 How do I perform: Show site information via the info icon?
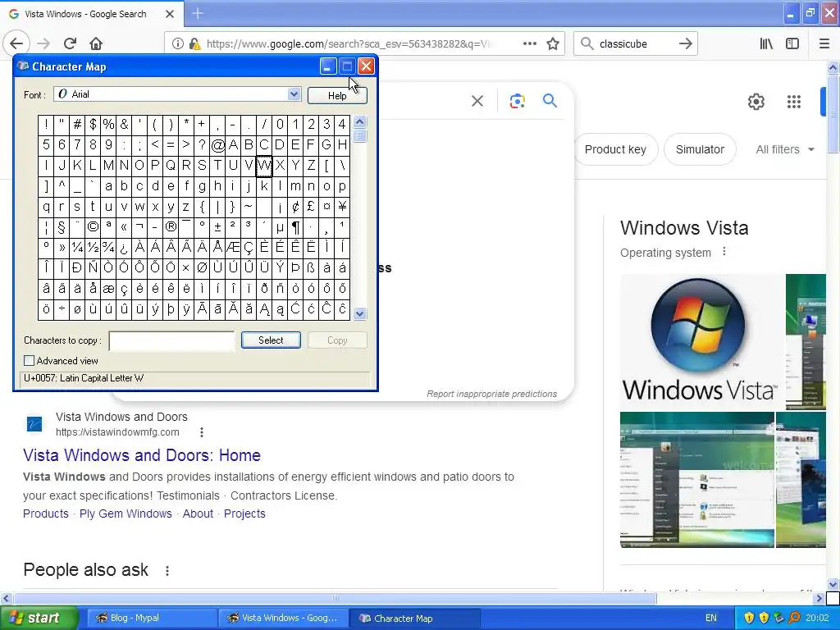pos(177,44)
